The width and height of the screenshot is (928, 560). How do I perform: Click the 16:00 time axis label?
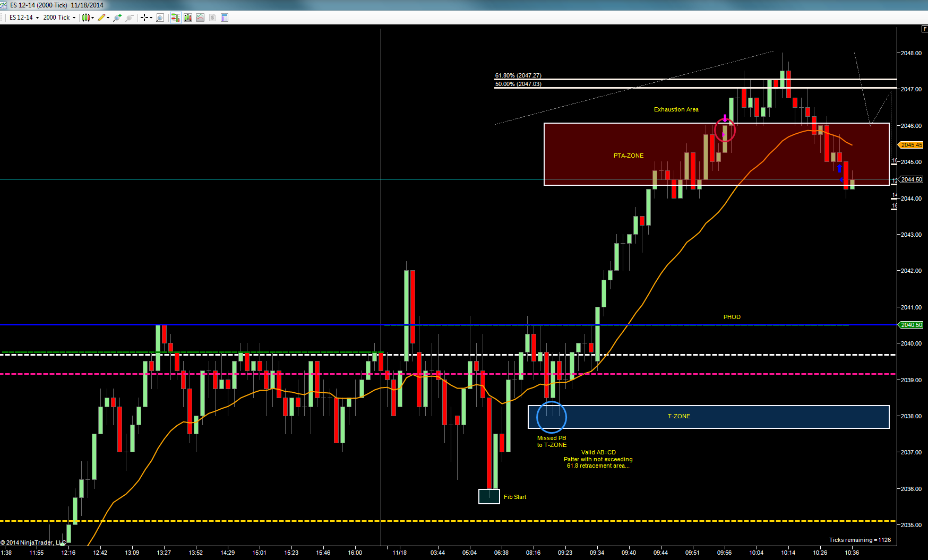[355, 553]
